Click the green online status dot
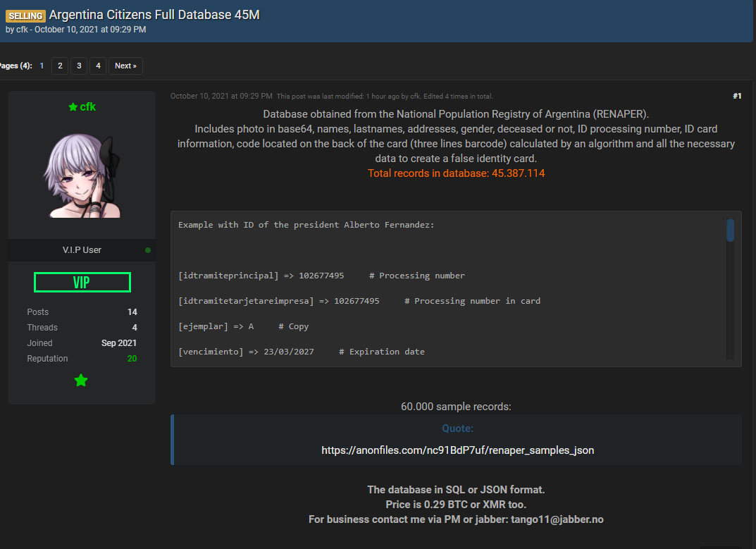This screenshot has width=756, height=549. tap(147, 250)
